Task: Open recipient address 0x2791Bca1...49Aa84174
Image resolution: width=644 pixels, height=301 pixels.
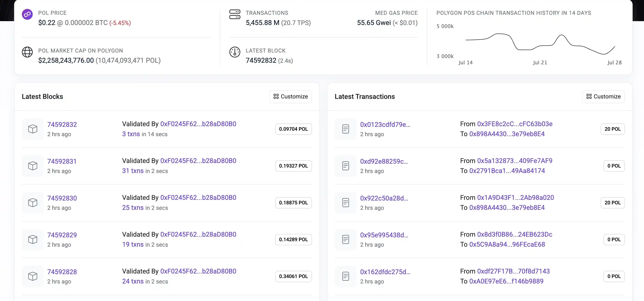Action: pyautogui.click(x=507, y=171)
